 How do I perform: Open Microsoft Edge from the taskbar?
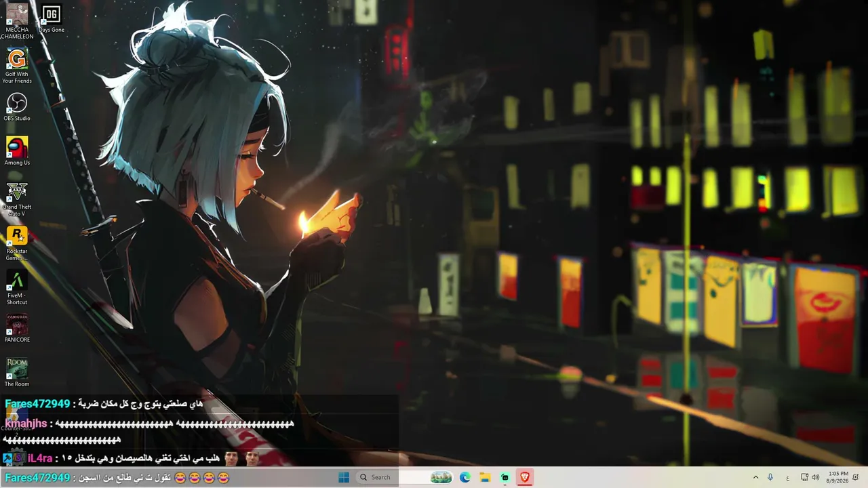(x=465, y=477)
